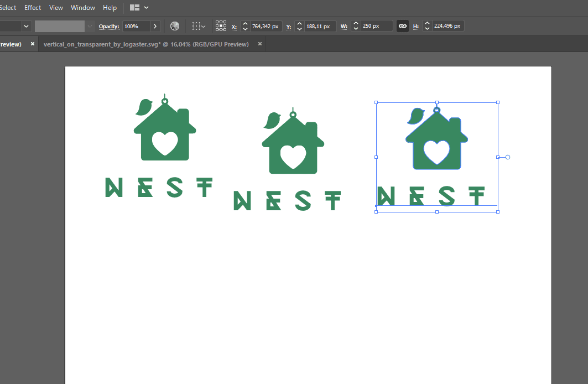The height and width of the screenshot is (384, 588).
Task: Click the letter N of the leftmost NEST text
Action: tap(114, 187)
